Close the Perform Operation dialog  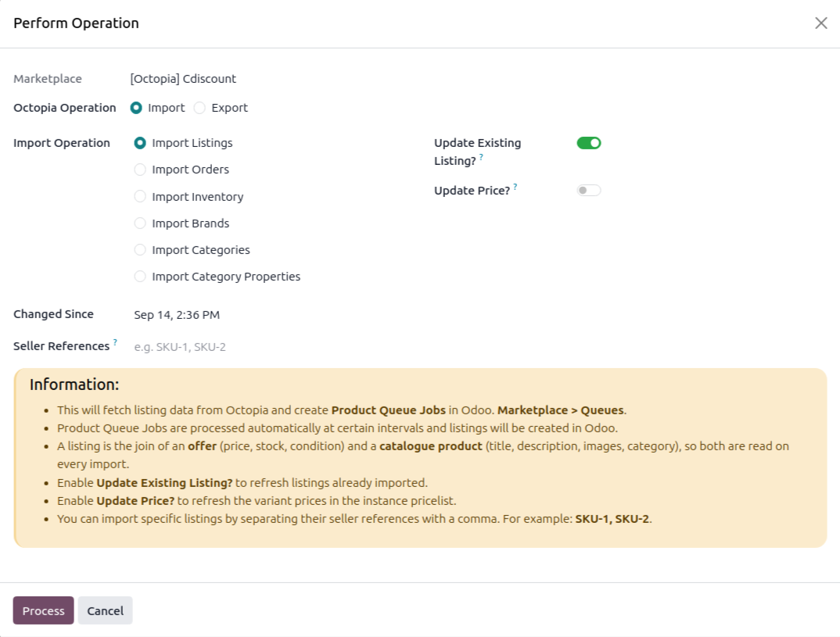click(820, 23)
